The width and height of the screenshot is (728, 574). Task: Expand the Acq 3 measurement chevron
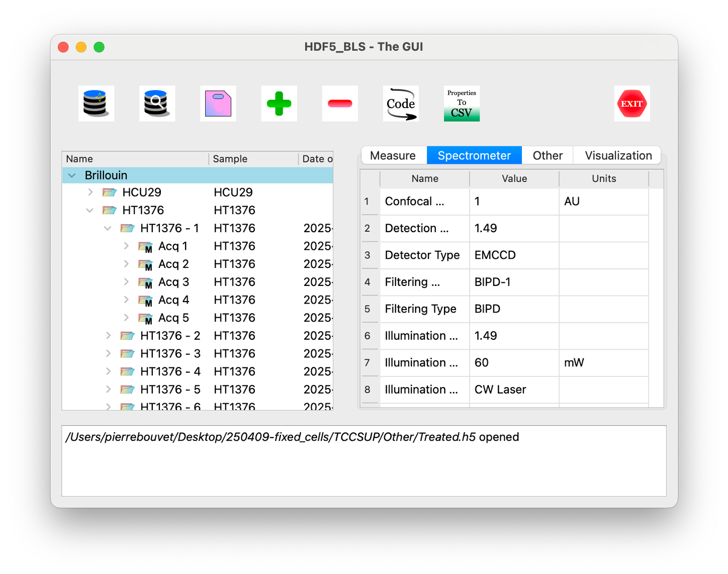pyautogui.click(x=126, y=282)
